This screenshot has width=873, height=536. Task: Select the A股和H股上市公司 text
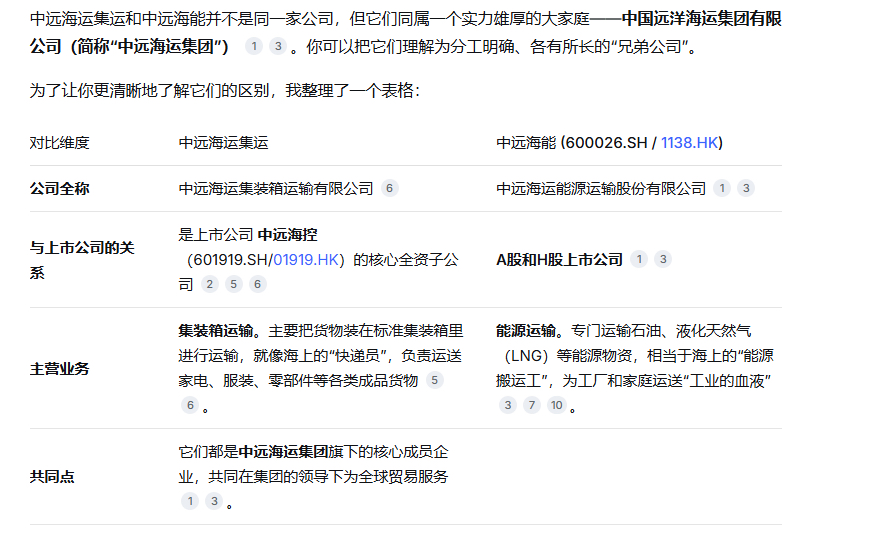[x=560, y=260]
